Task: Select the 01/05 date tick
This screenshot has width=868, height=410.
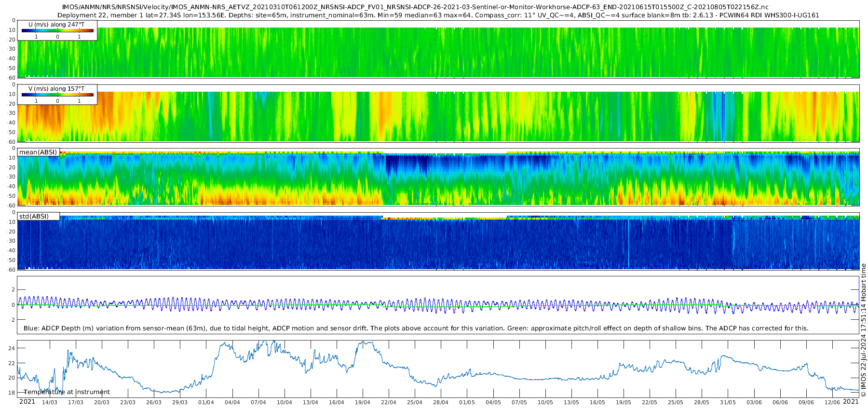Action: 467,402
